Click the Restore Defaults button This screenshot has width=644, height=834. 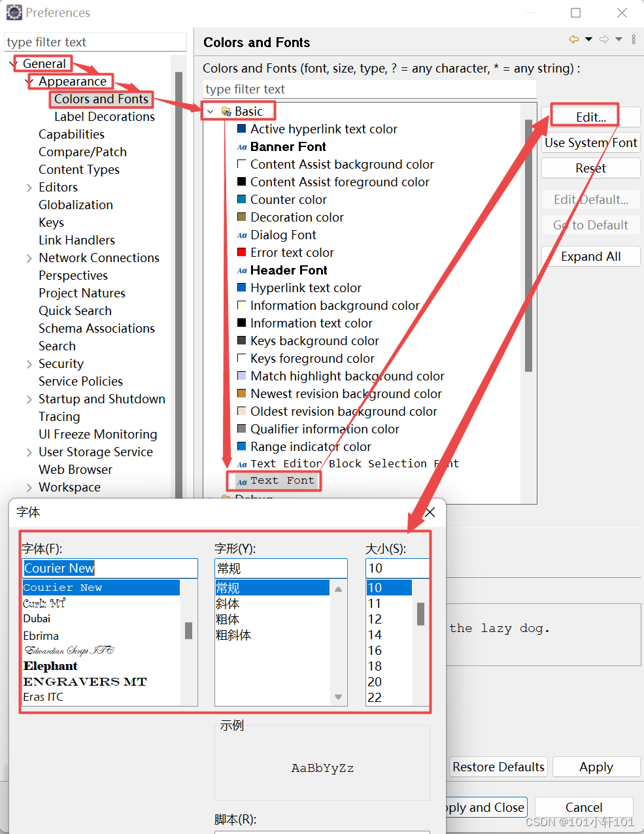click(499, 767)
